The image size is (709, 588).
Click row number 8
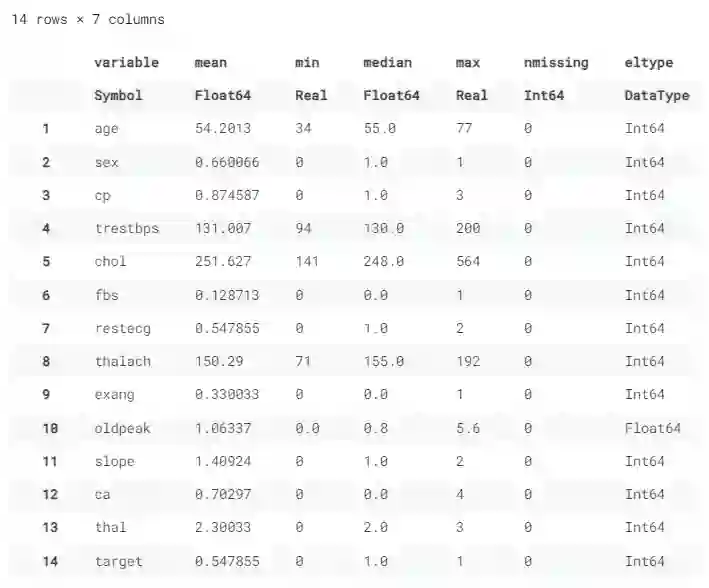pos(46,361)
